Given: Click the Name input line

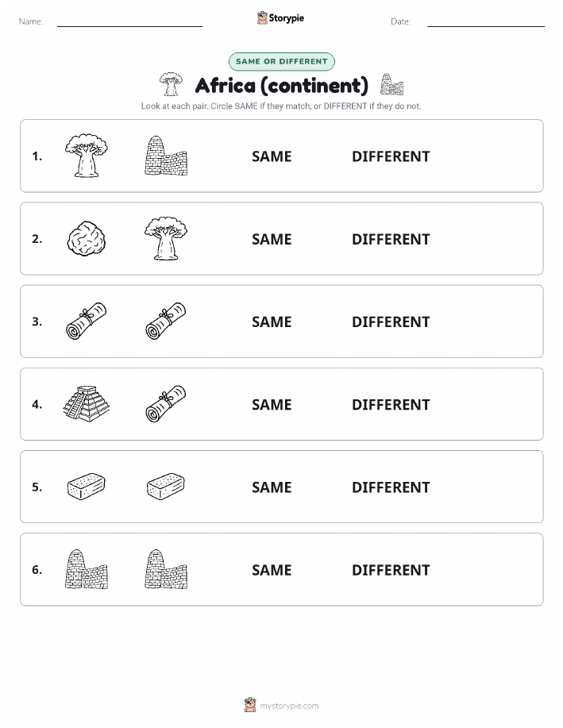Looking at the screenshot, I should 129,26.
